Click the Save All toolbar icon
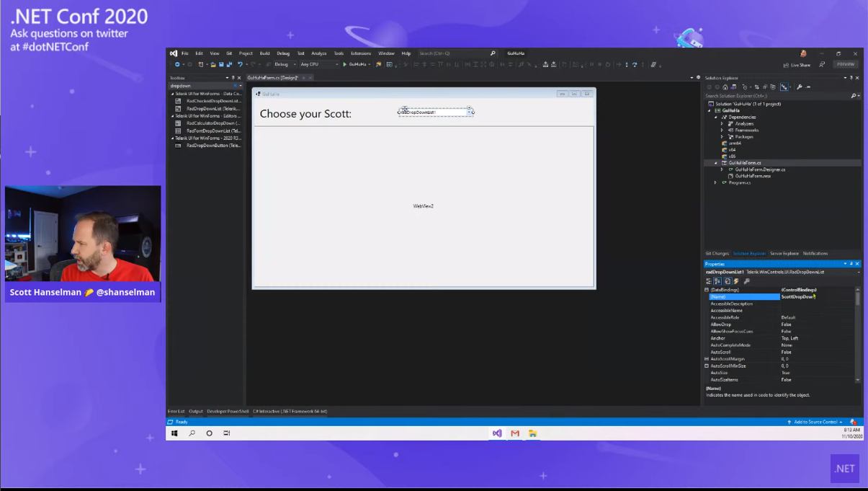 pyautogui.click(x=229, y=65)
